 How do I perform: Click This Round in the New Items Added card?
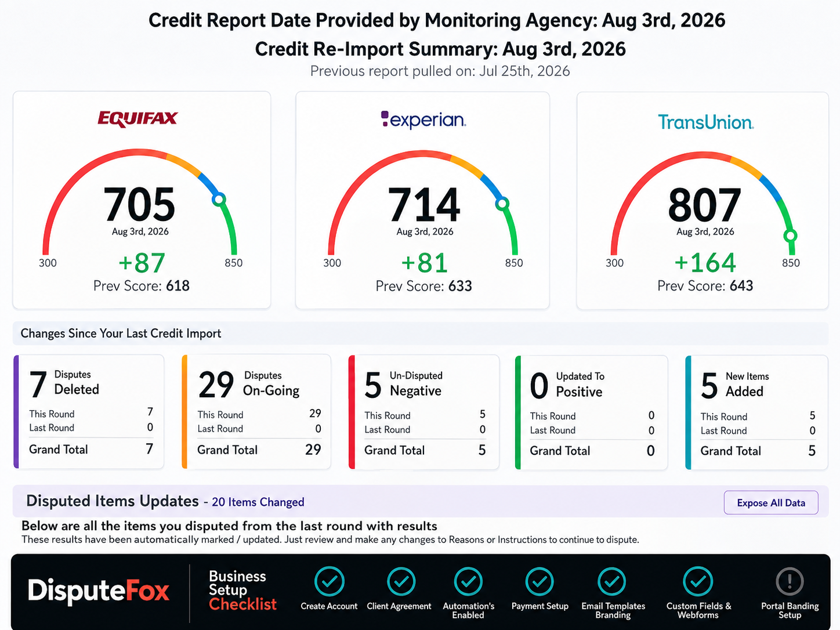[x=724, y=417]
